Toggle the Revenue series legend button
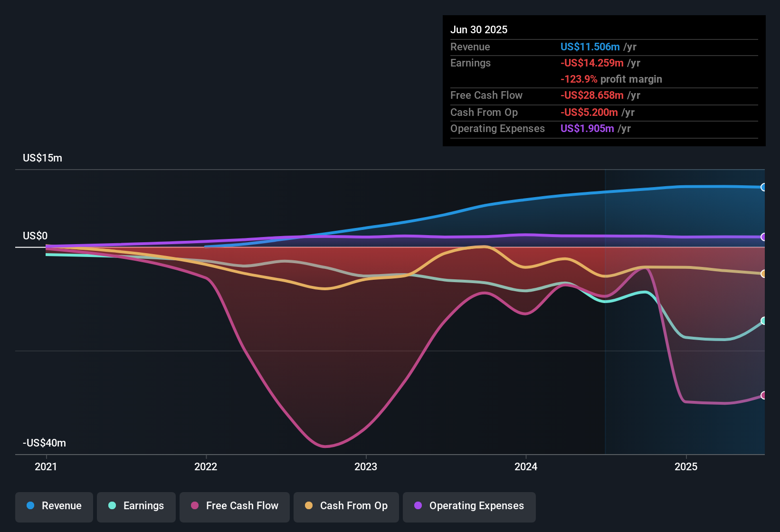Screen dimensions: 780x532 (54, 507)
